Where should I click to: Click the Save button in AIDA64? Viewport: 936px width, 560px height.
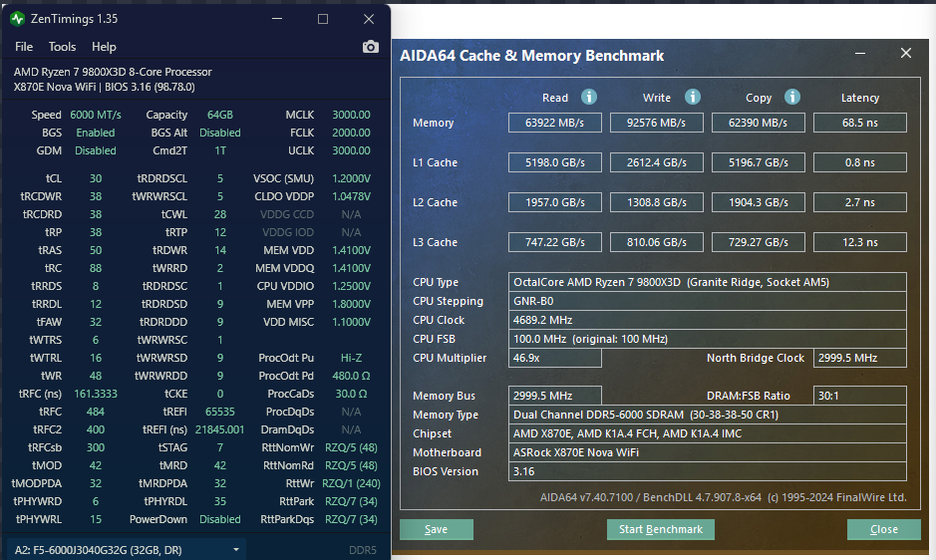click(x=437, y=529)
